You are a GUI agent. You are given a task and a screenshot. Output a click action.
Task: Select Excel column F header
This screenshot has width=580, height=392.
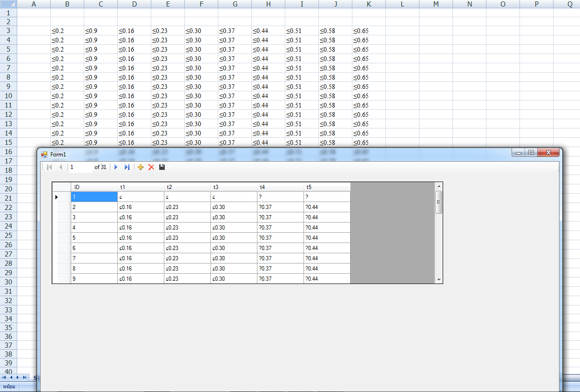[201, 4]
